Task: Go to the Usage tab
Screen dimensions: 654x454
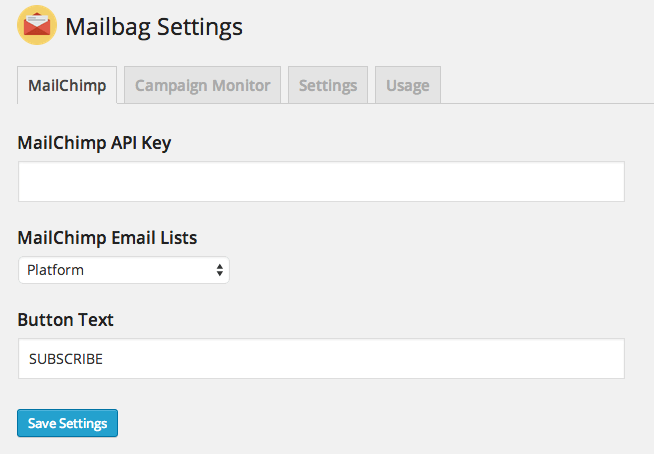Action: pyautogui.click(x=408, y=85)
